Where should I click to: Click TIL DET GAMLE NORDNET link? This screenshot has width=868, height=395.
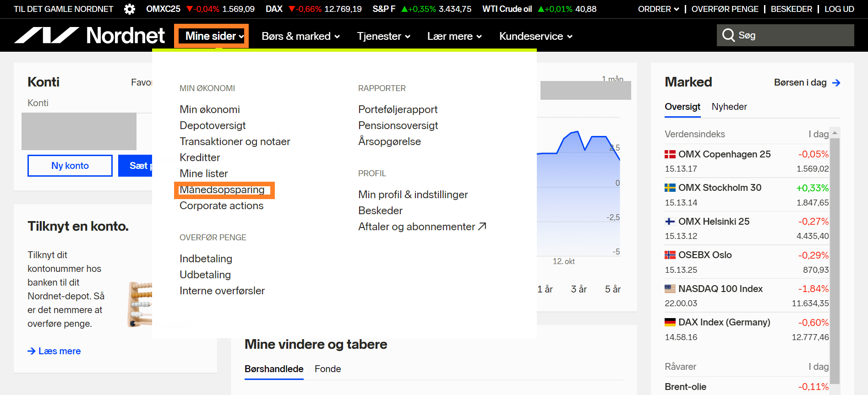[x=64, y=9]
